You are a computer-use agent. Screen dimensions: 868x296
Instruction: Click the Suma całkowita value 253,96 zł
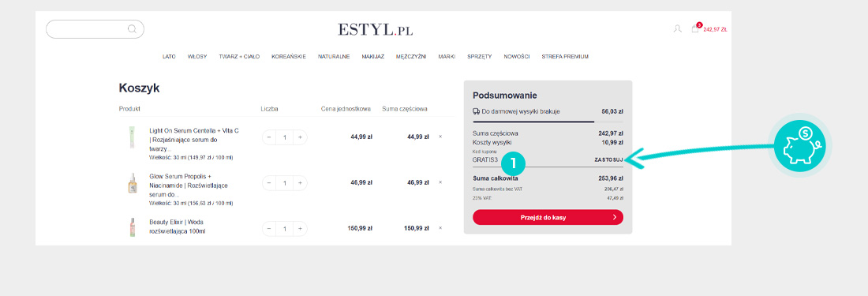point(611,178)
